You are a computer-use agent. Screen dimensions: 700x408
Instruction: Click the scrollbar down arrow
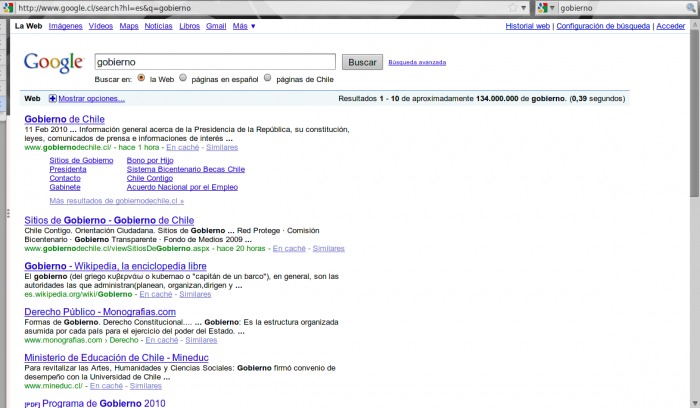[x=695, y=403]
